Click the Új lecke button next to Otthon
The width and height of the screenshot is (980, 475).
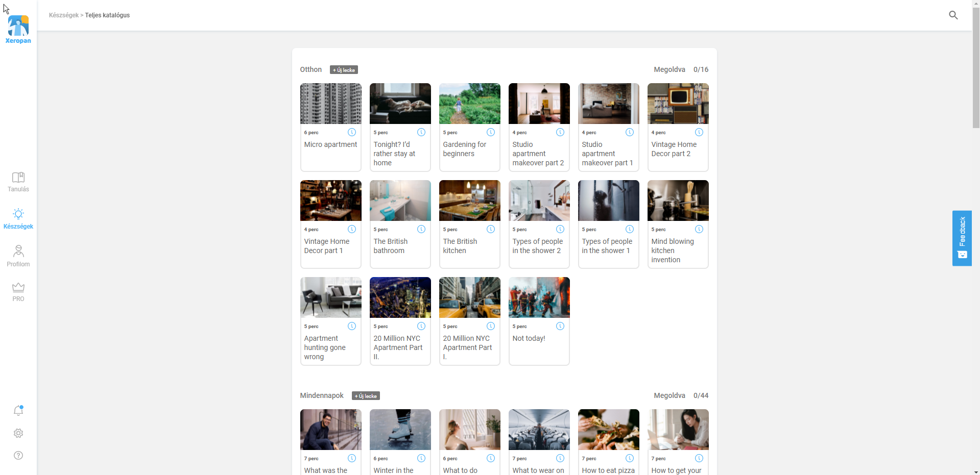[344, 70]
